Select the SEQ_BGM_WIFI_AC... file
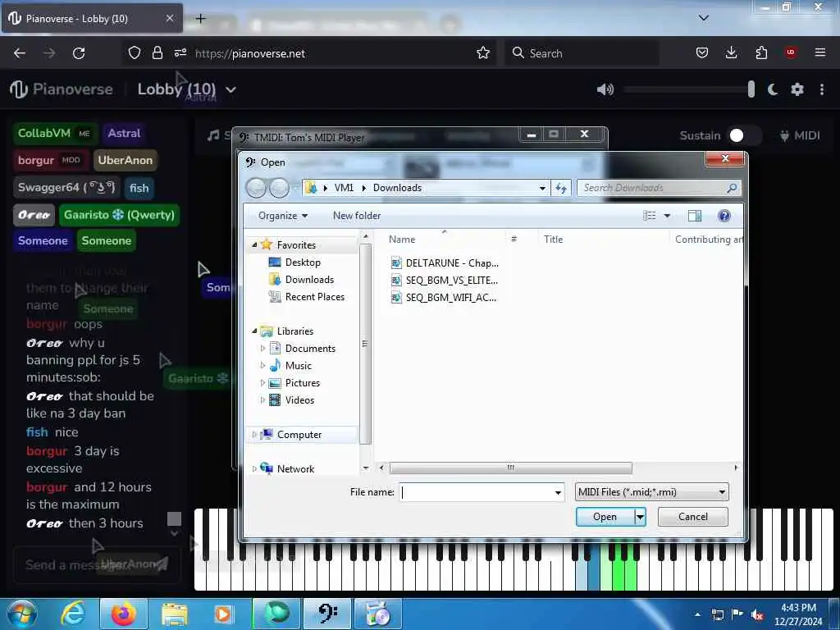 click(x=445, y=297)
